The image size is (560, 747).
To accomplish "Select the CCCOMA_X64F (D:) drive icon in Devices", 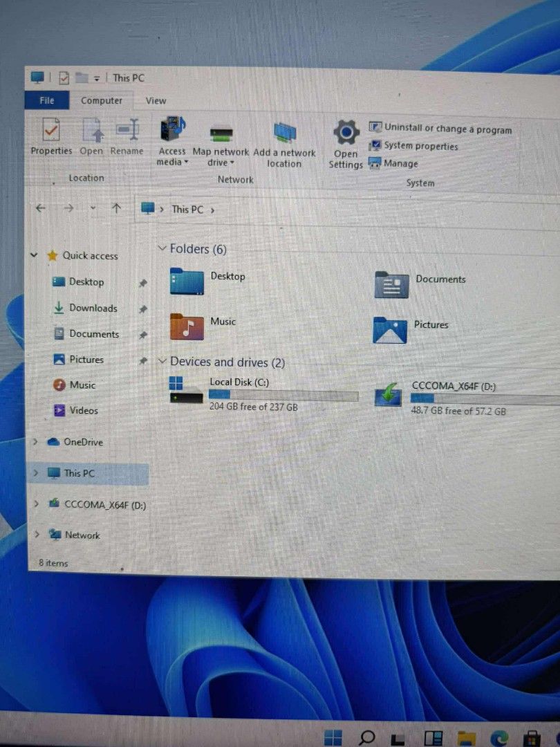I will click(x=388, y=394).
